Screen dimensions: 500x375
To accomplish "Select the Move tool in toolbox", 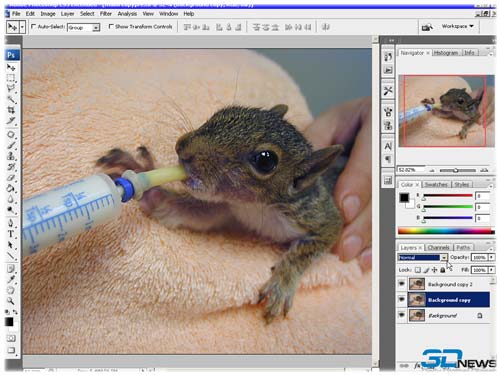I will coord(11,68).
